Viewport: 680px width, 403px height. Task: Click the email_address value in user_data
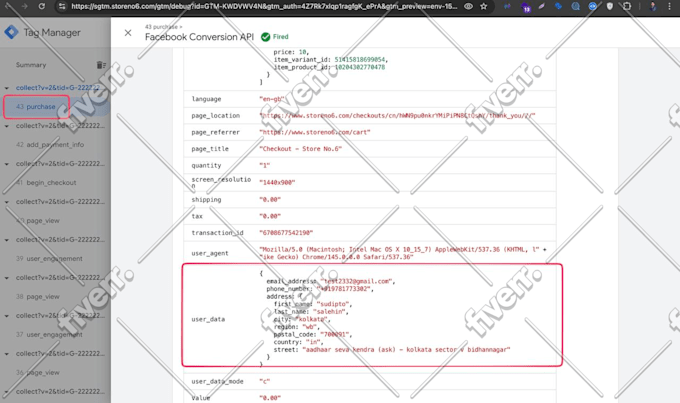[358, 282]
